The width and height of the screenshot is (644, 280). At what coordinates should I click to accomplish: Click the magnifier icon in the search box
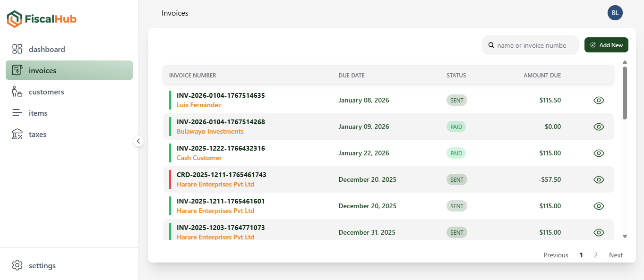point(491,45)
